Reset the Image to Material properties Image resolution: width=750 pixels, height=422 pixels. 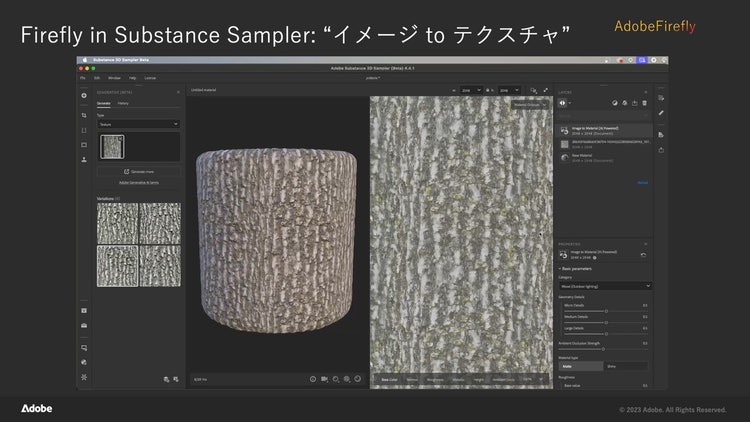(643, 255)
